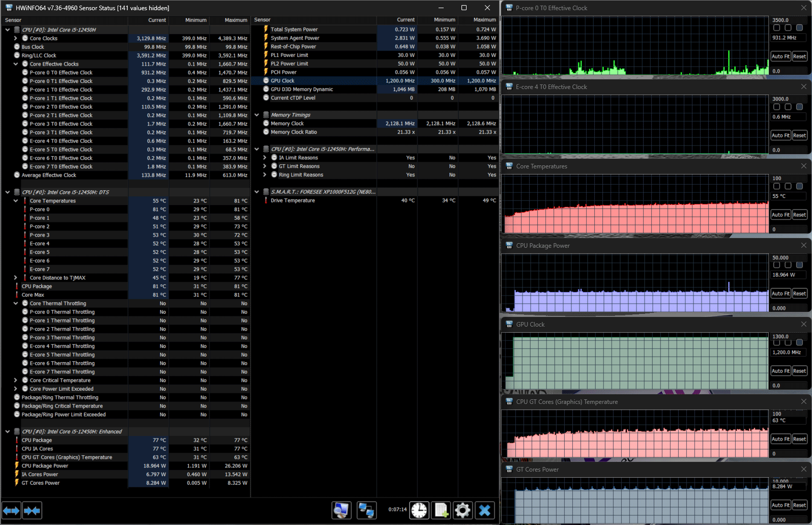This screenshot has height=525, width=812.
Task: Click the left pane Minimum column header
Action: [189, 20]
